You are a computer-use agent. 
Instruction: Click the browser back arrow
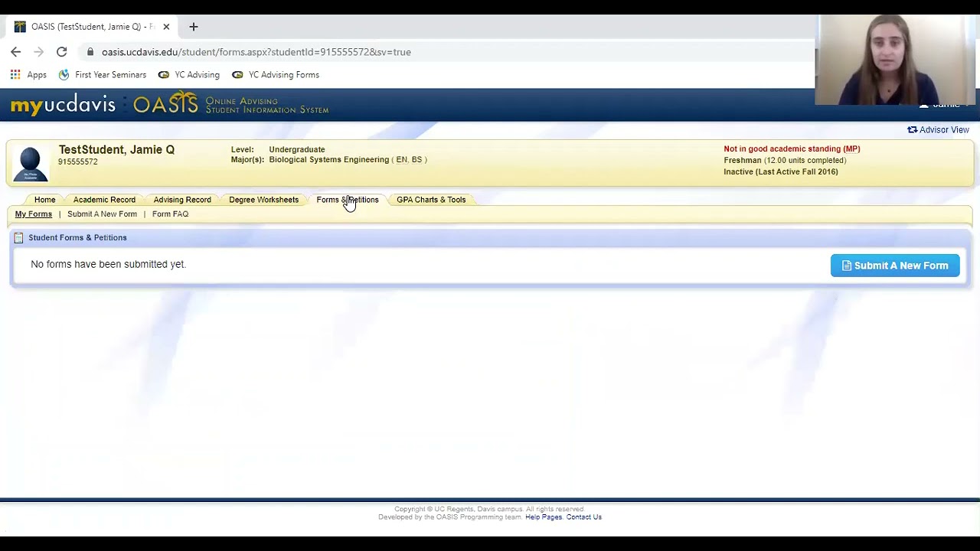pyautogui.click(x=16, y=52)
